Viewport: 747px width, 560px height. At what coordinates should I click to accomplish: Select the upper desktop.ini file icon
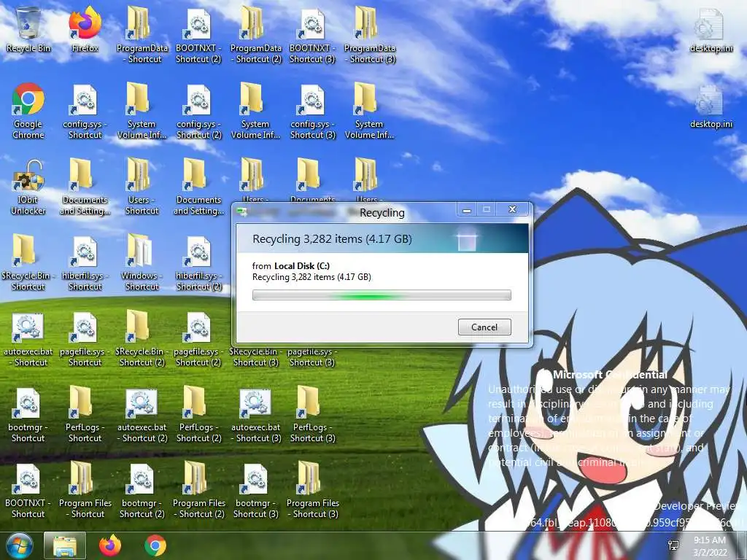[x=711, y=31]
